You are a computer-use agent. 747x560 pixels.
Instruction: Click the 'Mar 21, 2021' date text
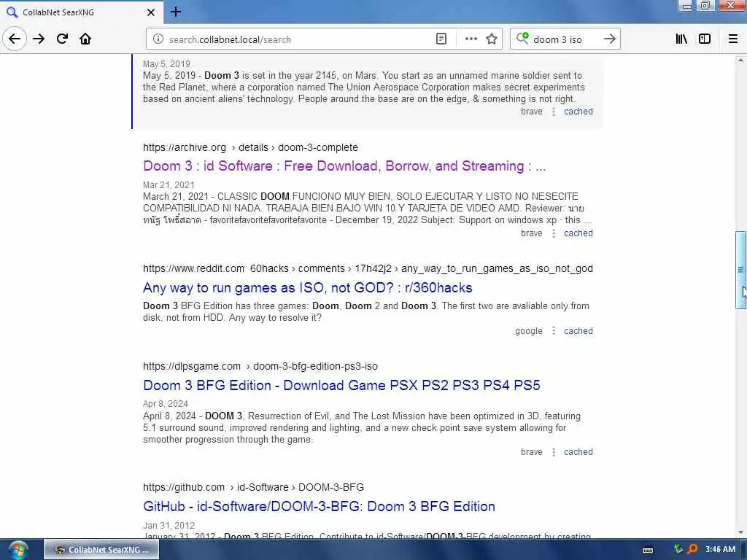click(169, 184)
